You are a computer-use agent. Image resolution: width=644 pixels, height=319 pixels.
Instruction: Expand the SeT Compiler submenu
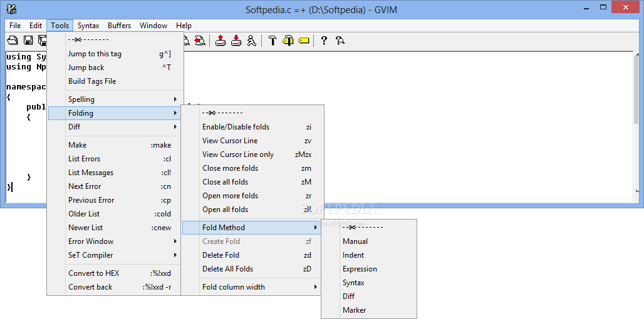click(x=115, y=255)
